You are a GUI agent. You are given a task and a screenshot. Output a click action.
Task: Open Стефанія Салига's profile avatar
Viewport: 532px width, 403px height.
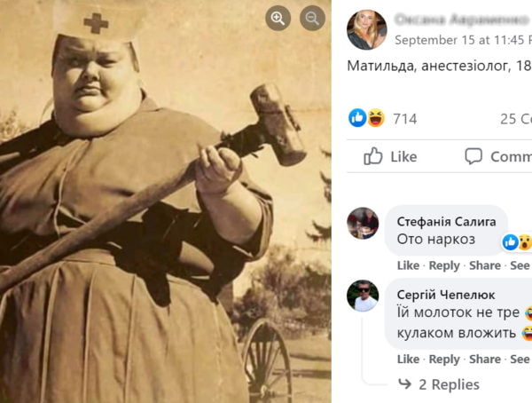tap(363, 223)
